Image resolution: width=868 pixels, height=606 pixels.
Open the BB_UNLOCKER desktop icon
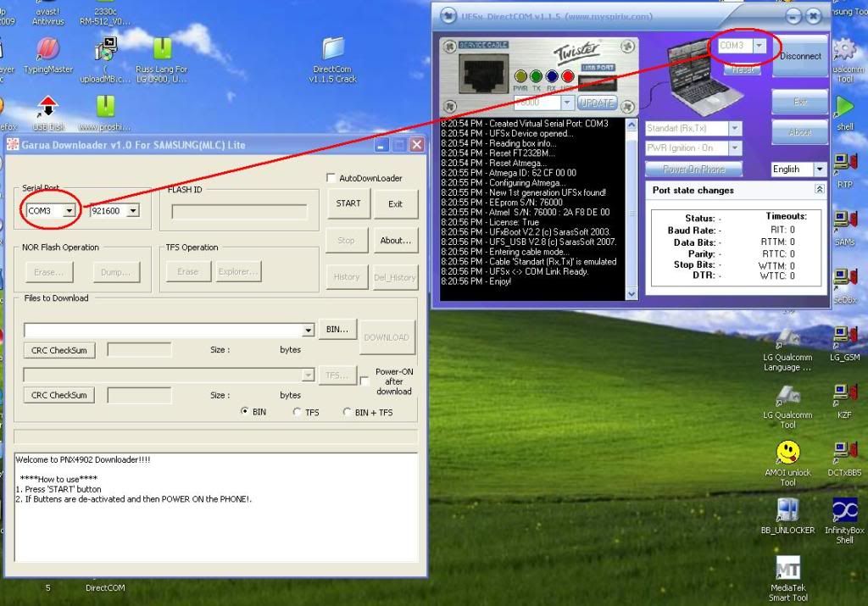[x=787, y=510]
